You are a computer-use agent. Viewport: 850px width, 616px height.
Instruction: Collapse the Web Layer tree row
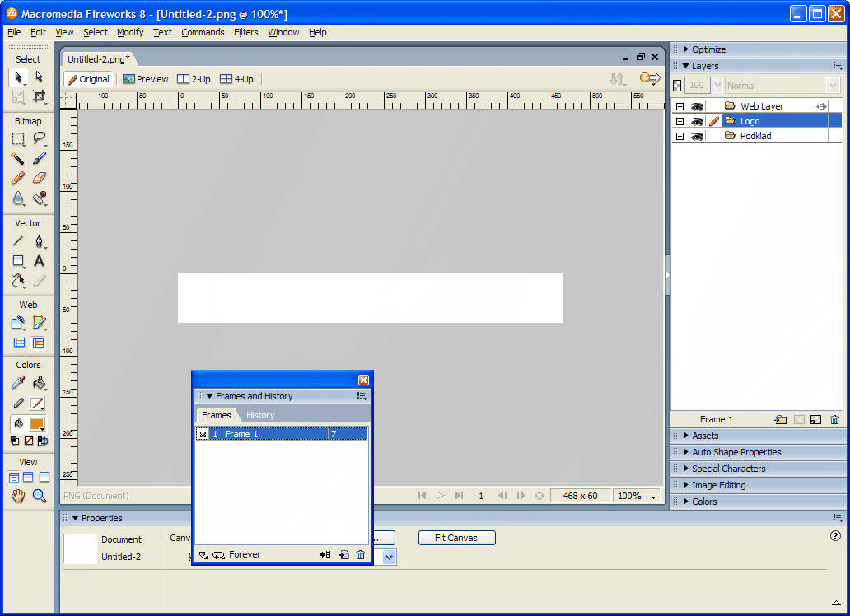(680, 106)
